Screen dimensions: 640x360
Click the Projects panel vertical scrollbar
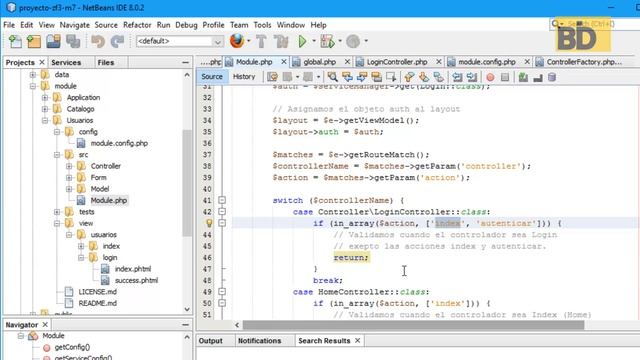click(x=187, y=183)
